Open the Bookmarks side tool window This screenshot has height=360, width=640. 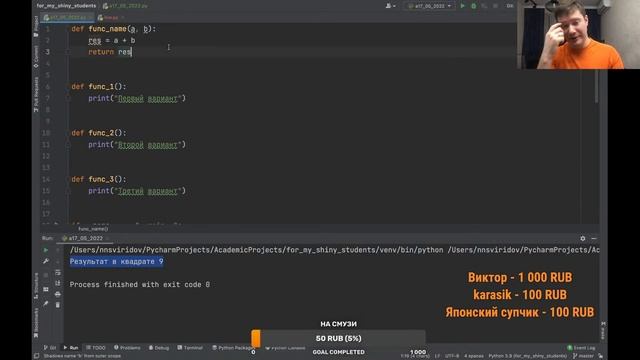[36, 322]
